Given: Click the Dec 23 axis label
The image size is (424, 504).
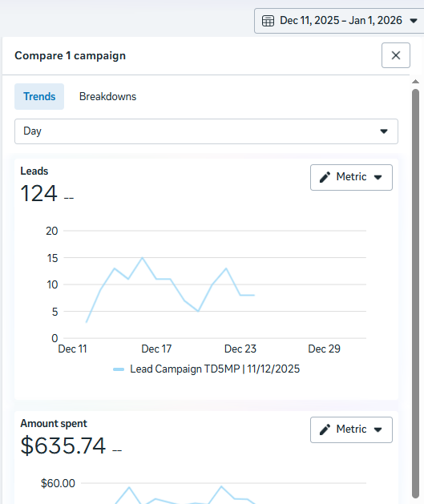Looking at the screenshot, I should 240,349.
